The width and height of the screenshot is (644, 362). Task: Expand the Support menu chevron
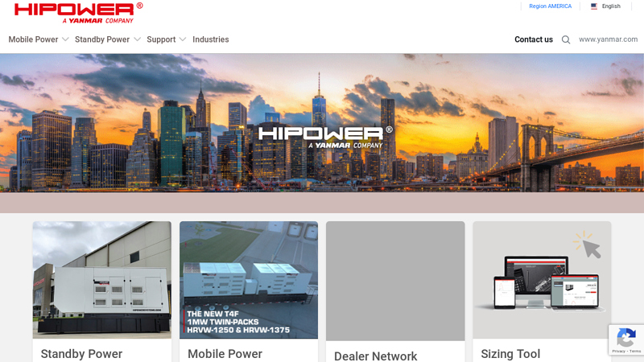pyautogui.click(x=183, y=39)
